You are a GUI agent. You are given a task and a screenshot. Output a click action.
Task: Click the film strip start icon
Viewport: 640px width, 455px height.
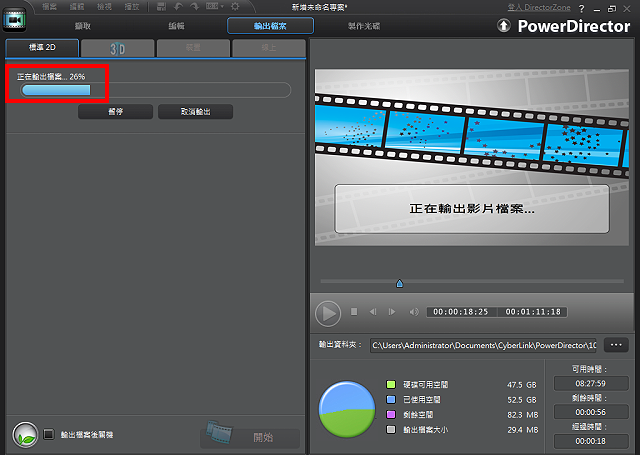(219, 432)
